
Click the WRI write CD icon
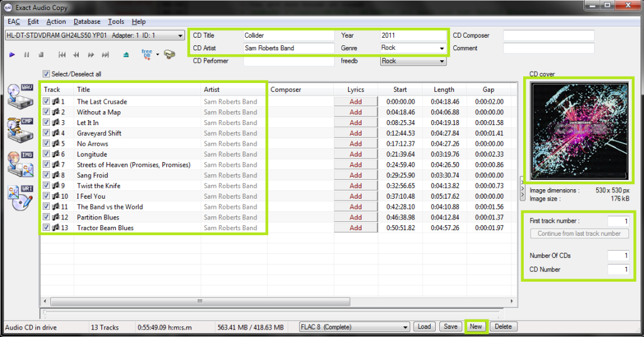coord(19,199)
